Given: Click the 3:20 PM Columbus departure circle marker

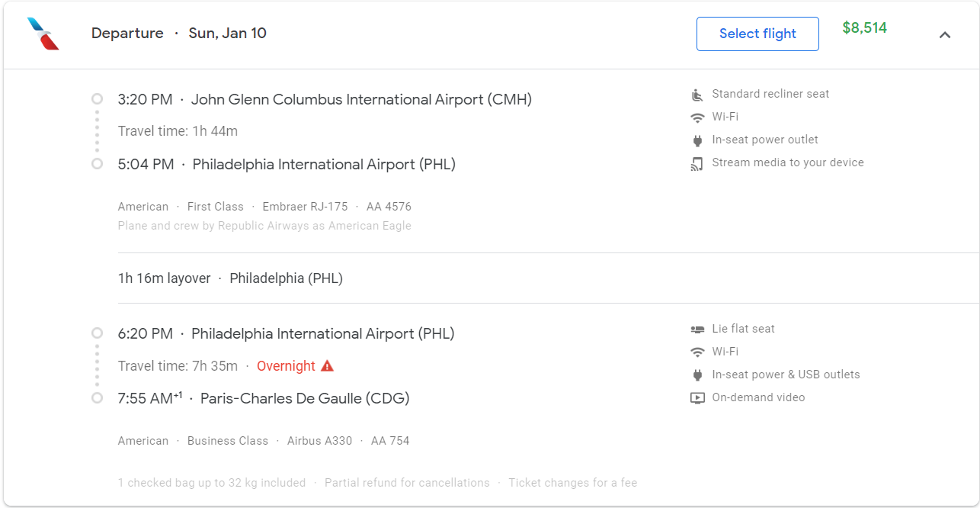Looking at the screenshot, I should 97,99.
